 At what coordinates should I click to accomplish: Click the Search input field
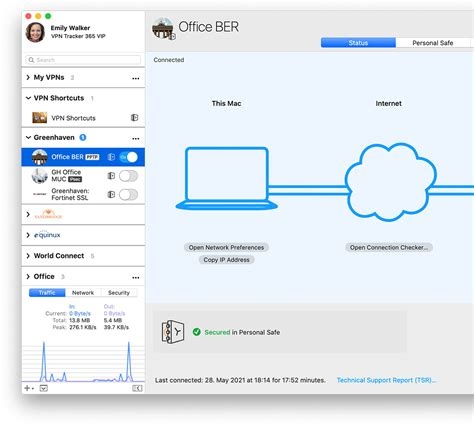83,60
